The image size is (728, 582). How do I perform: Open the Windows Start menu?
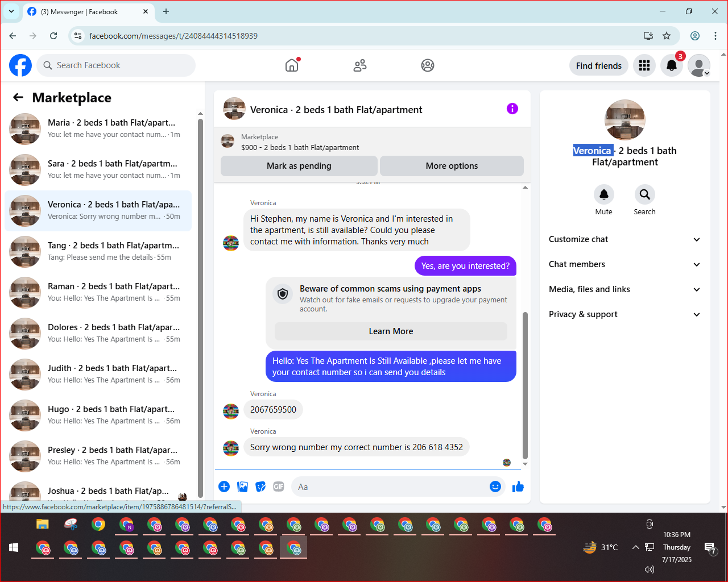pos(14,547)
